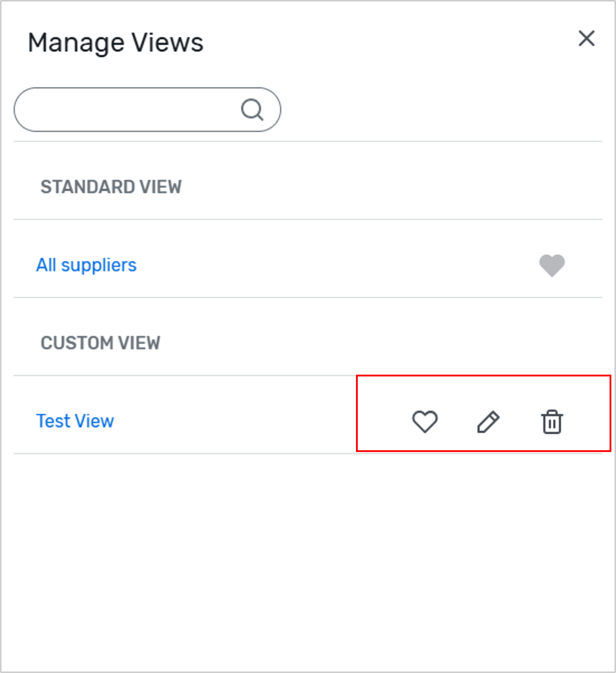Image resolution: width=616 pixels, height=673 pixels.
Task: Click the Manage Views title
Action: (x=115, y=43)
